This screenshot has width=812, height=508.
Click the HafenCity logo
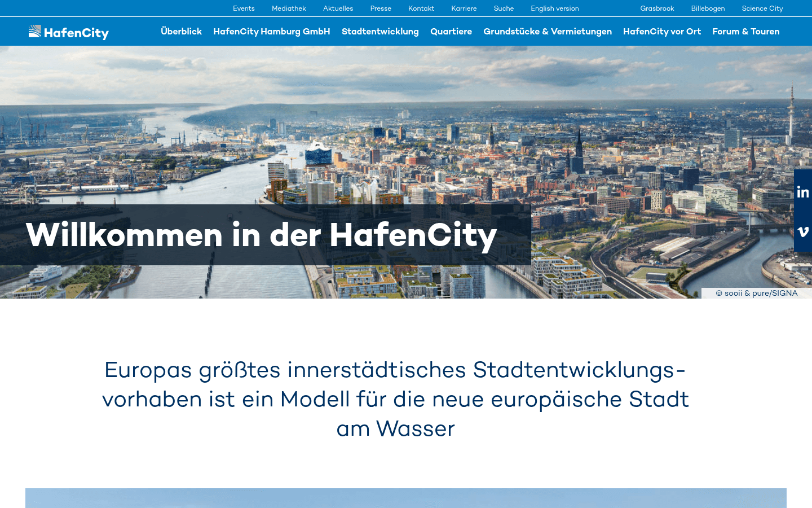pos(69,32)
